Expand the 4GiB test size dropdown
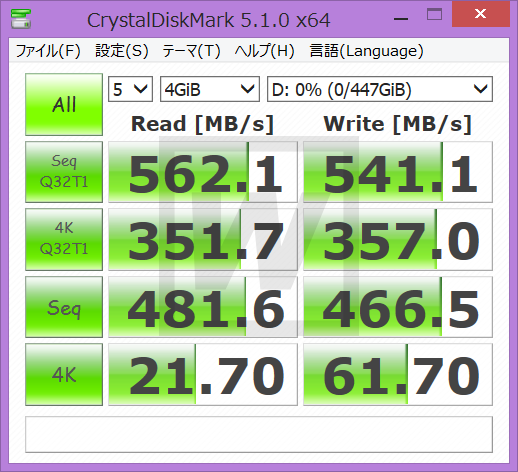 tap(210, 89)
